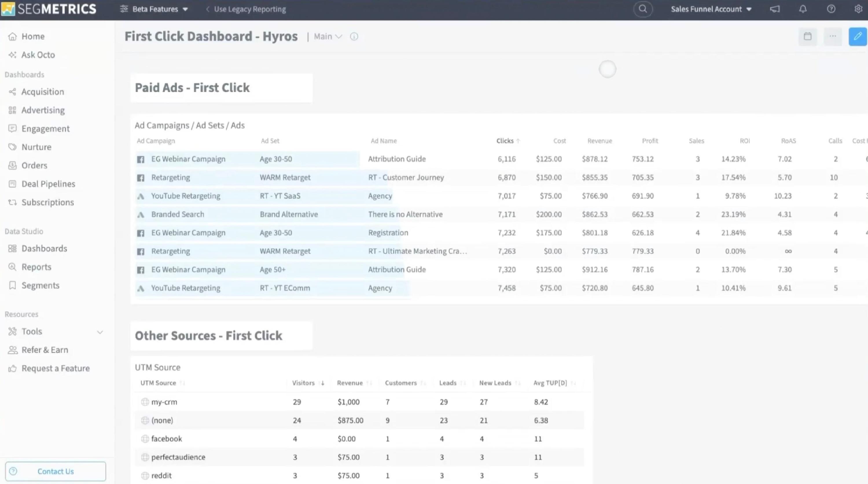Click the Home icon in sidebar

coord(12,36)
